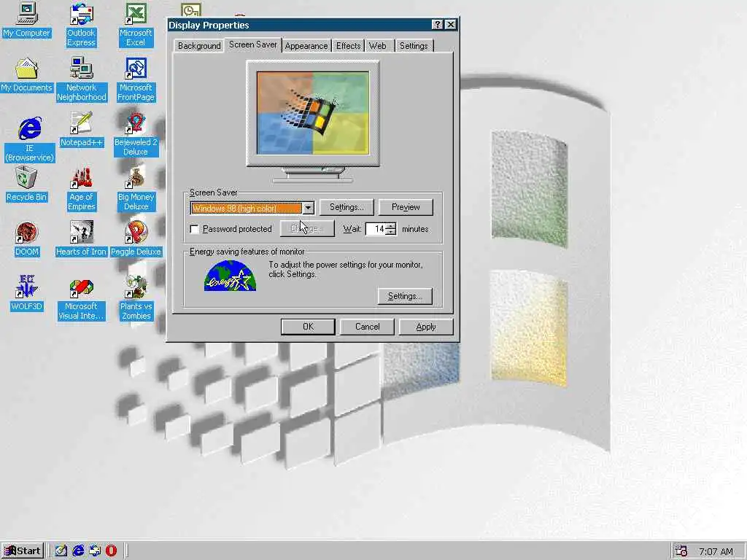
Task: Open Network Neighborhood icon
Action: (x=82, y=79)
